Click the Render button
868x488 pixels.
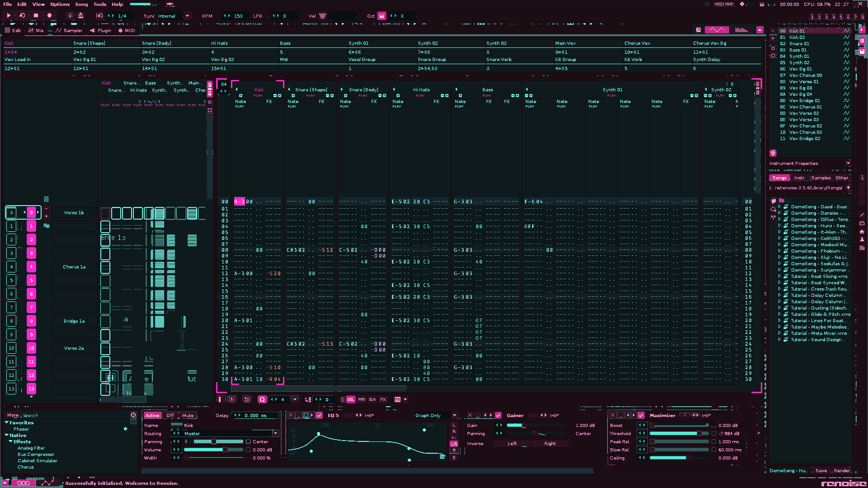[x=842, y=470]
